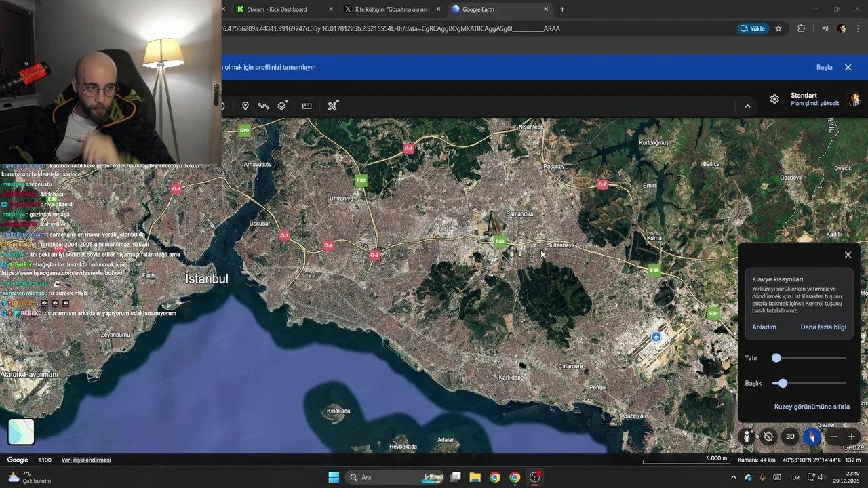This screenshot has width=868, height=488.
Task: Open the volume control in tray
Action: point(822,477)
